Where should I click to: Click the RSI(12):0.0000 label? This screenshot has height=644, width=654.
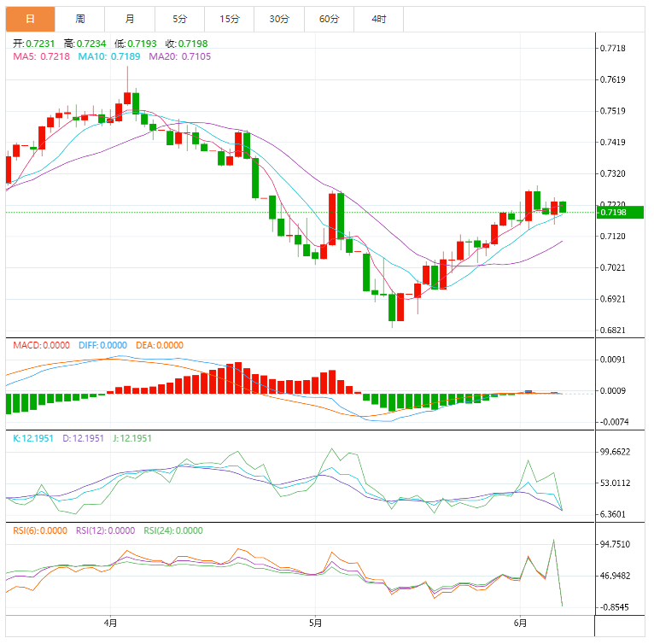[105, 530]
